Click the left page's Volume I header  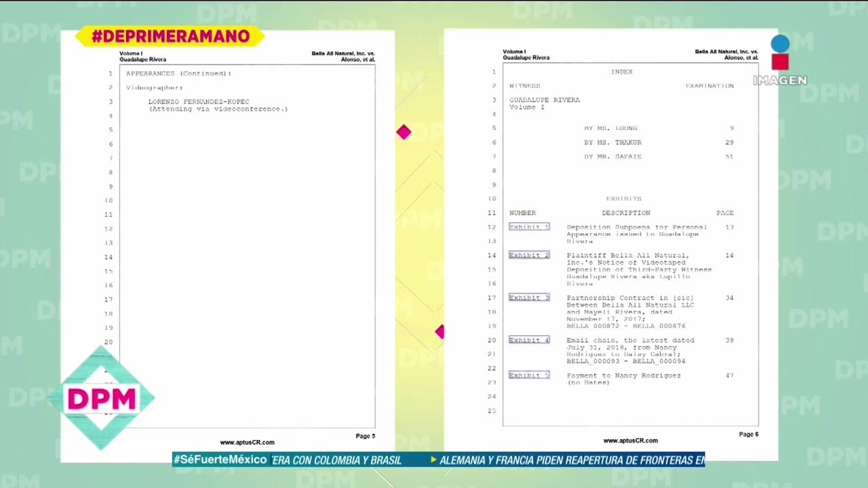click(131, 54)
